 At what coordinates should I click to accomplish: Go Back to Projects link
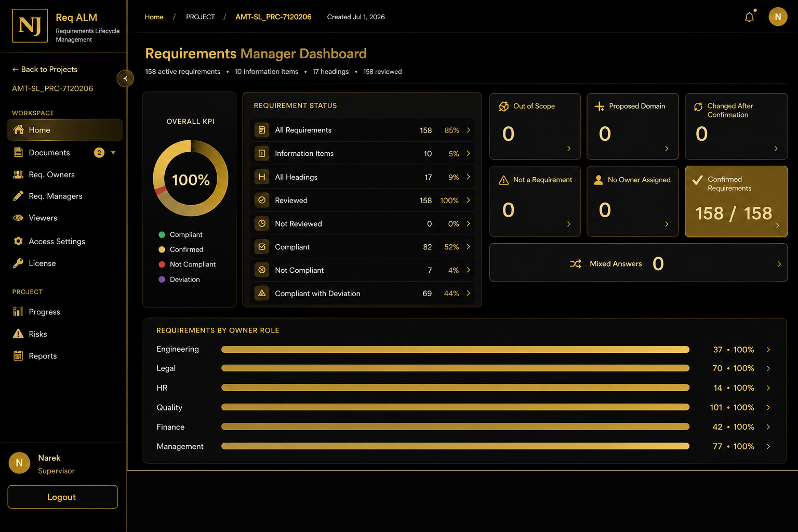tap(45, 69)
